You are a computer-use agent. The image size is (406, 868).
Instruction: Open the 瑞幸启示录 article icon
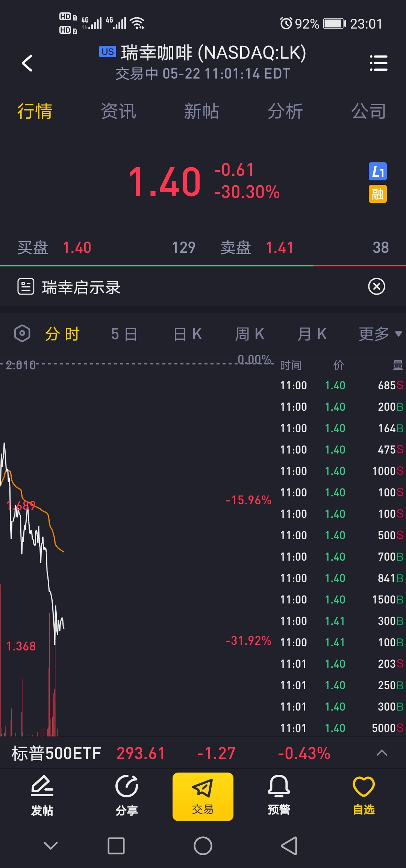click(x=26, y=287)
